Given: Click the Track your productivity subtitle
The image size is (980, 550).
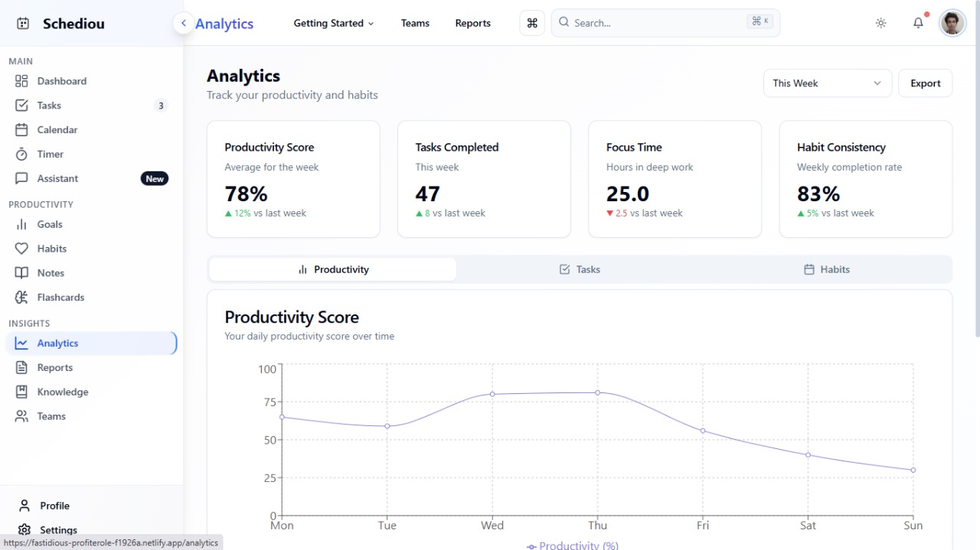Looking at the screenshot, I should (292, 95).
